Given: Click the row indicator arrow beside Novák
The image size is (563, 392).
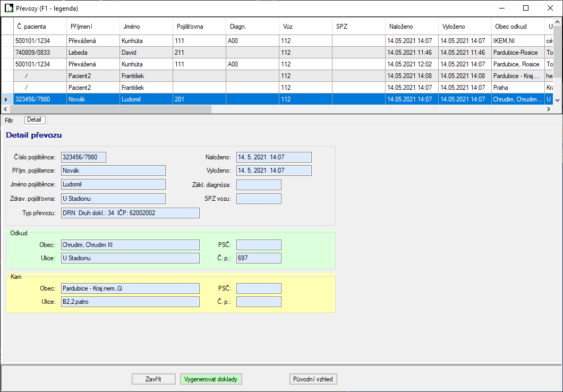Looking at the screenshot, I should (x=6, y=99).
